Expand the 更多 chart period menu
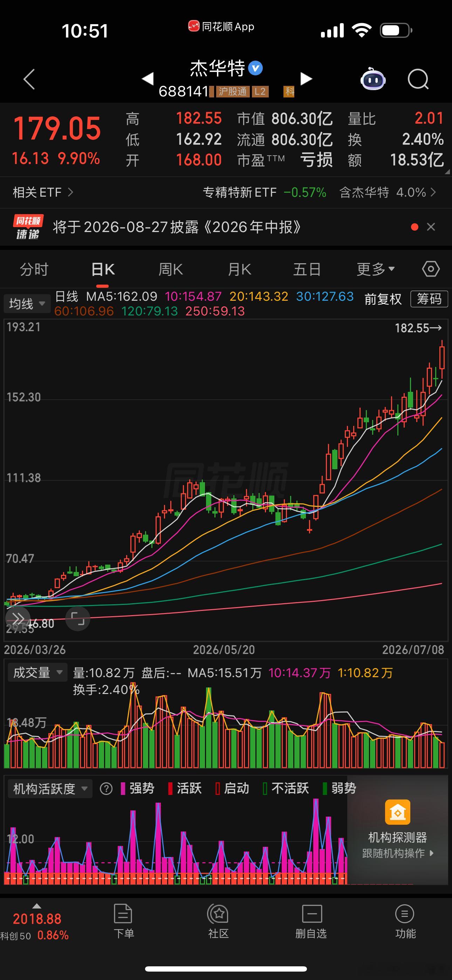 click(376, 269)
